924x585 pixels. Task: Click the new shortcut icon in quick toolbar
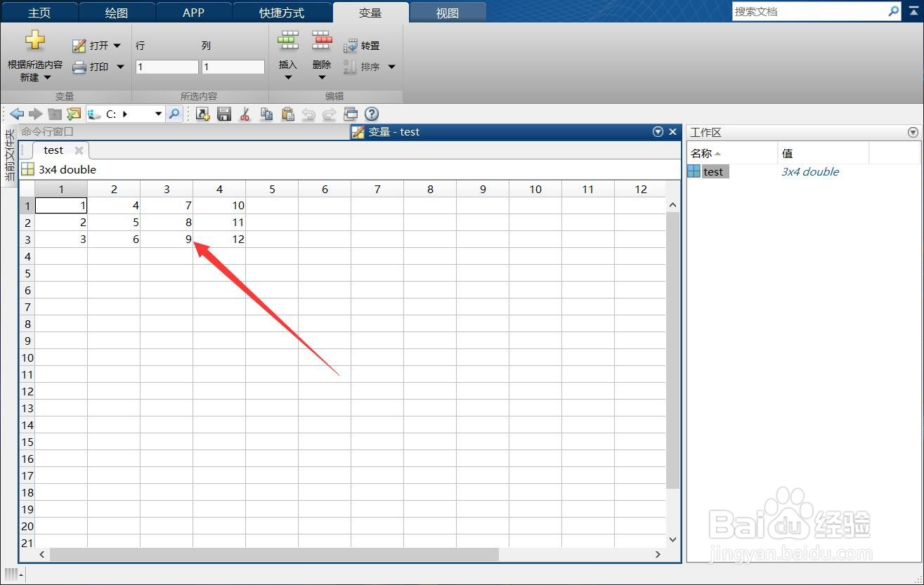[x=203, y=114]
